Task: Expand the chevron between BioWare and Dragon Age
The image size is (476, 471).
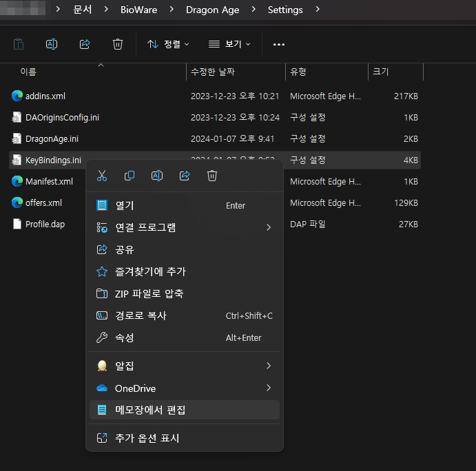Action: coord(172,10)
